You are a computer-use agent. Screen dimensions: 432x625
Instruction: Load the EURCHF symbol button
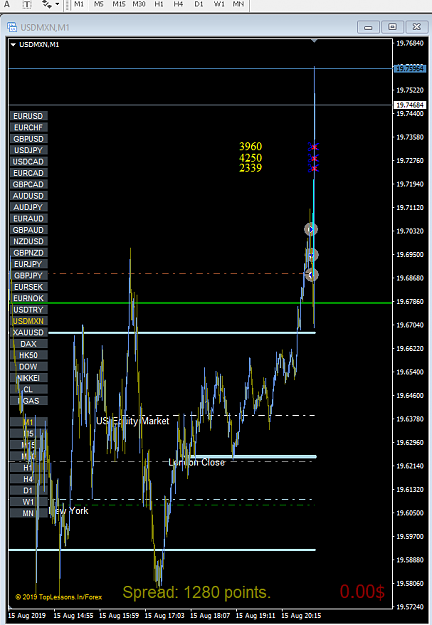tap(29, 128)
